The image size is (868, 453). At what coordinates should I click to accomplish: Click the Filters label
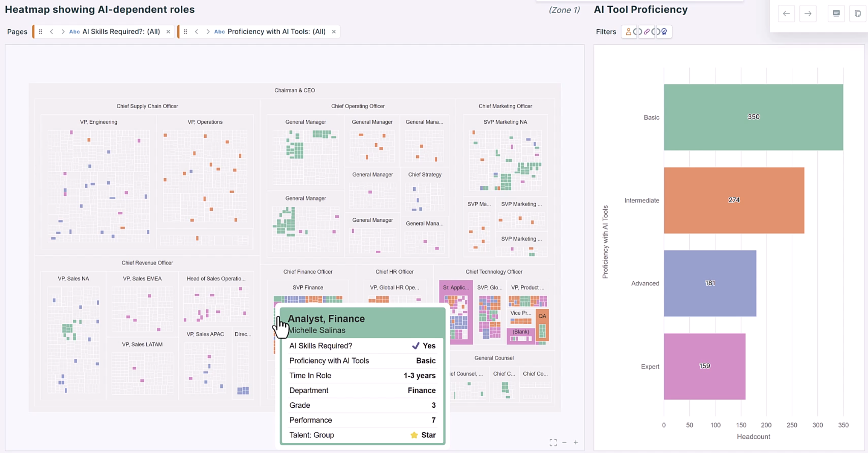(606, 32)
